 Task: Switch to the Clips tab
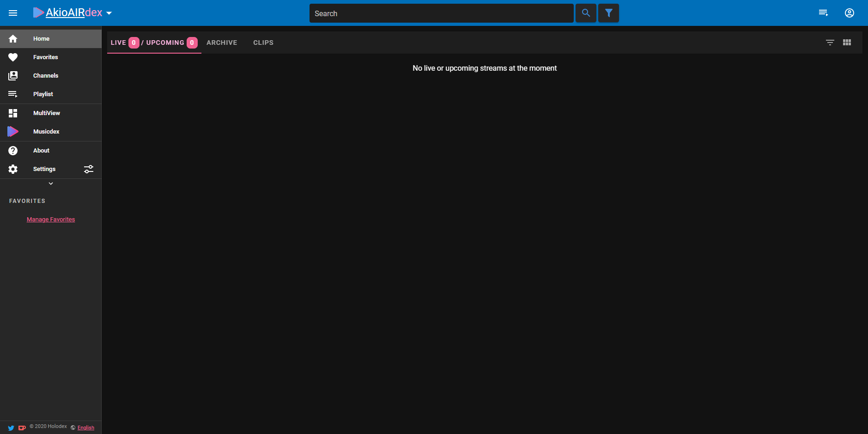tap(263, 43)
